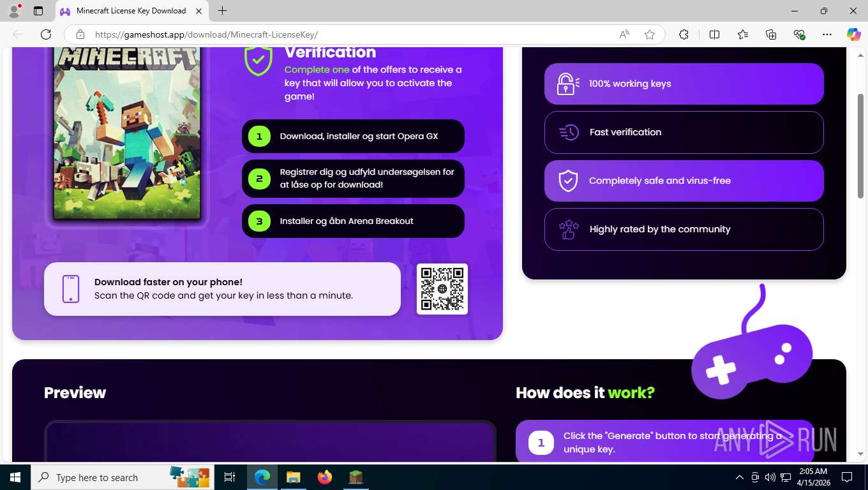Click the Fast verification clock icon

(569, 132)
